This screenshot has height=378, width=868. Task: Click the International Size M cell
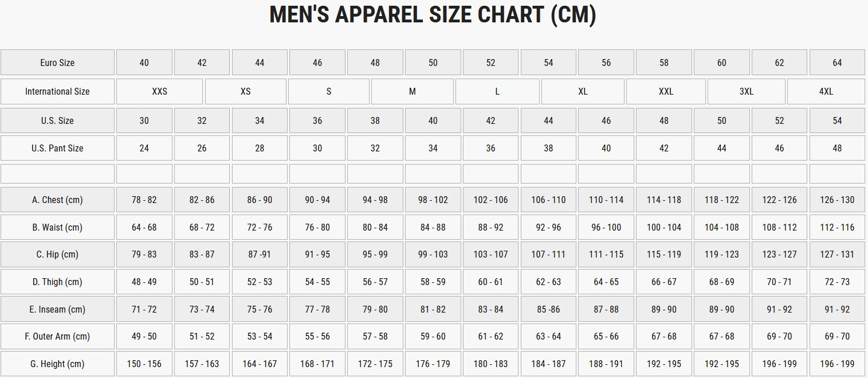point(413,92)
